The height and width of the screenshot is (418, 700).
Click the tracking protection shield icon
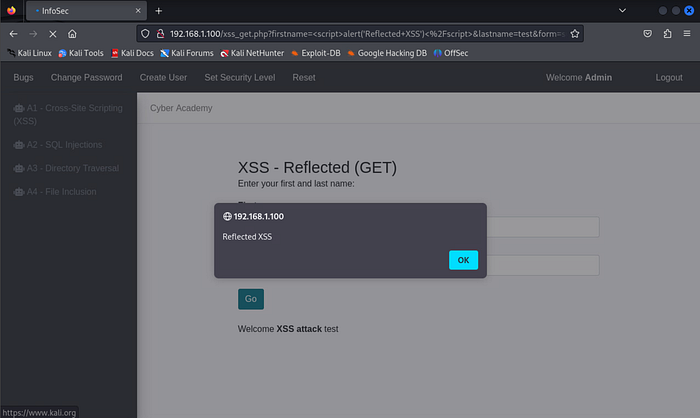[145, 34]
